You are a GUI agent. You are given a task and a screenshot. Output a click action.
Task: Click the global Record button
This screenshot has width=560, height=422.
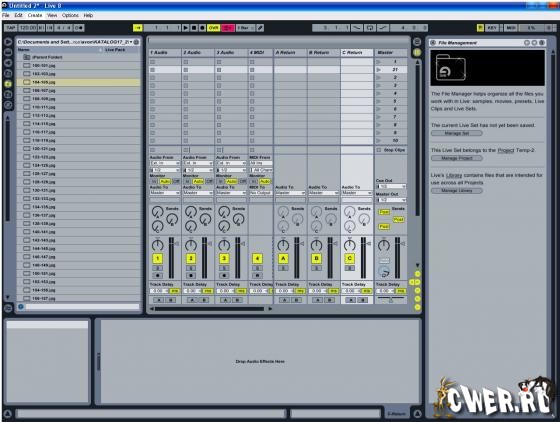tap(202, 28)
